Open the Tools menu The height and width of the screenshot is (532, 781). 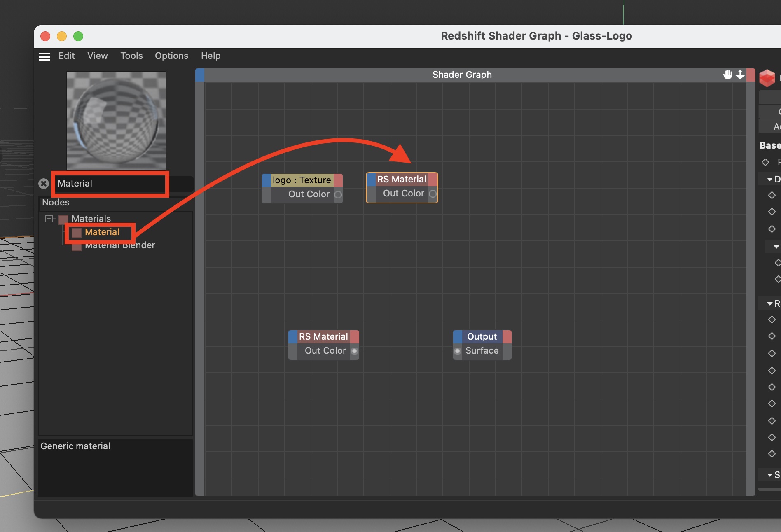pos(131,56)
